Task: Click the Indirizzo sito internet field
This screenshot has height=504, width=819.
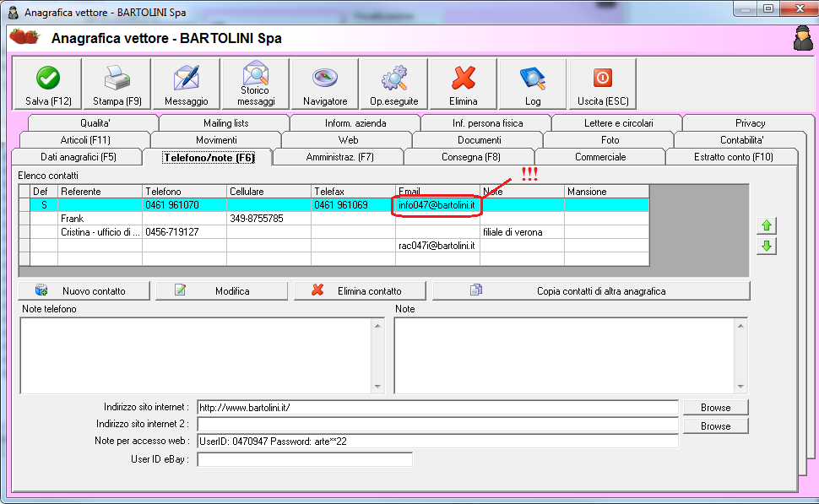Action: click(437, 408)
